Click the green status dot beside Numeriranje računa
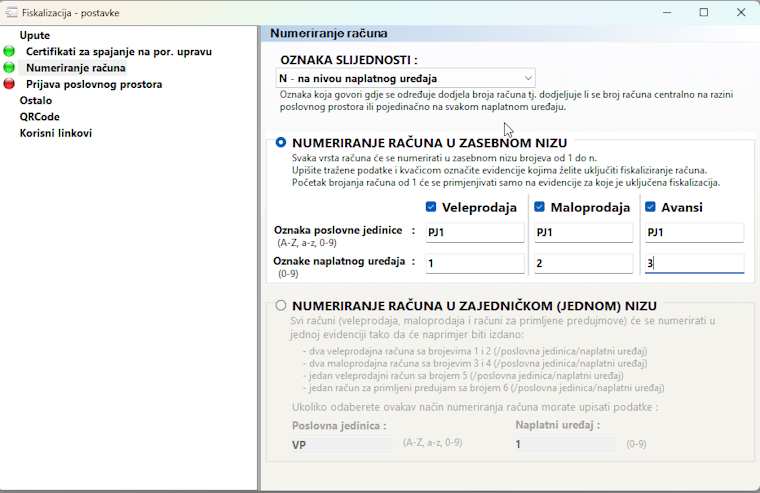This screenshot has height=493, width=760. click(x=9, y=68)
